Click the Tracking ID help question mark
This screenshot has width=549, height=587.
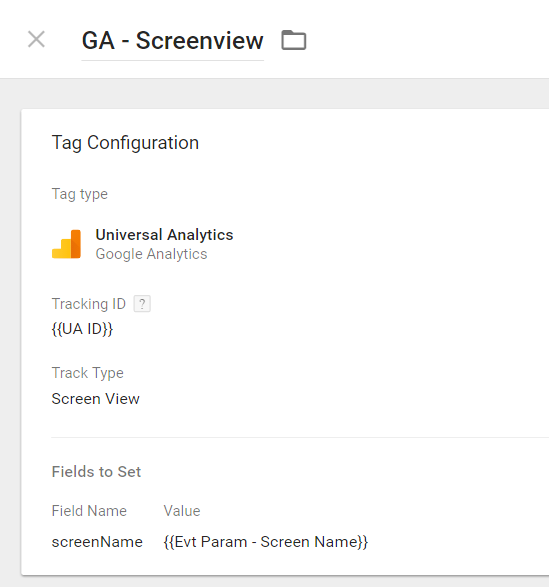point(142,304)
